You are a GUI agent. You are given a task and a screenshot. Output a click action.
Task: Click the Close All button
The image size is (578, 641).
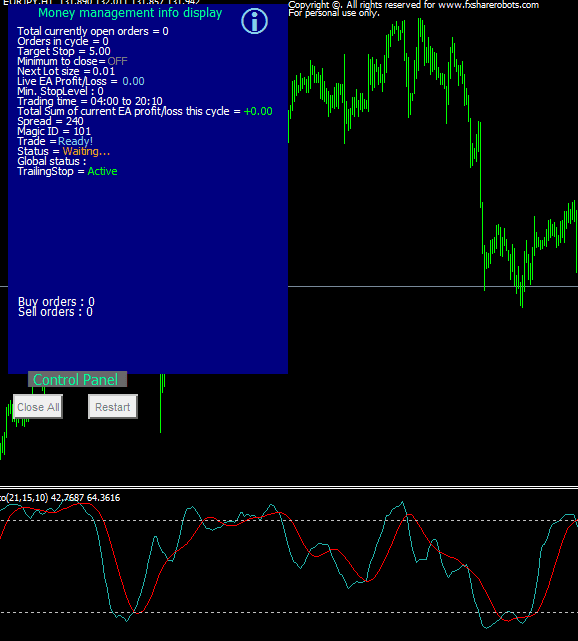click(x=38, y=407)
